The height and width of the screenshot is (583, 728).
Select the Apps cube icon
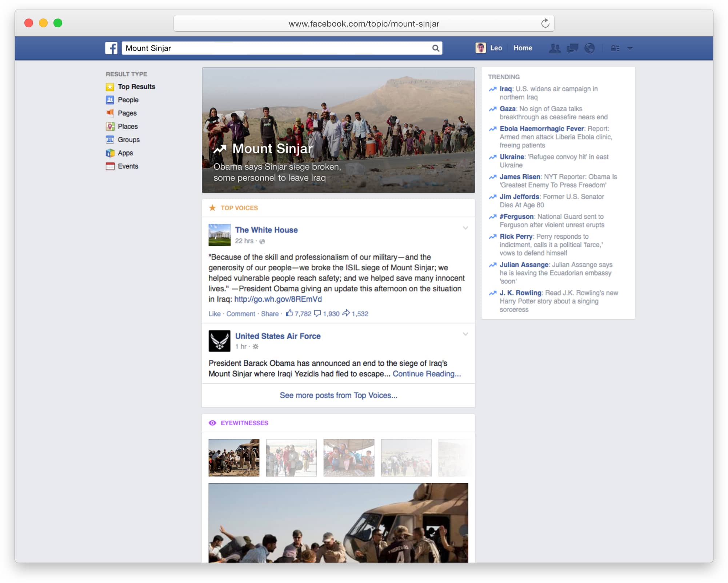[x=110, y=153]
